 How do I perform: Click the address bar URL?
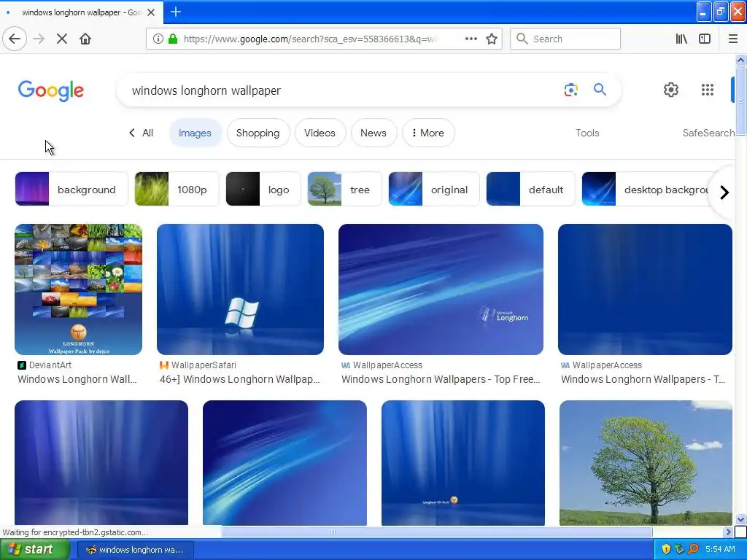(309, 39)
